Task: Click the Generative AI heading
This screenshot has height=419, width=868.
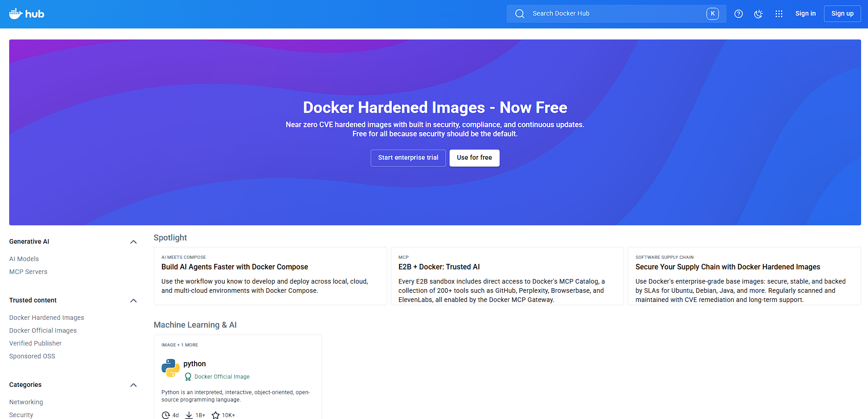Action: pos(29,241)
